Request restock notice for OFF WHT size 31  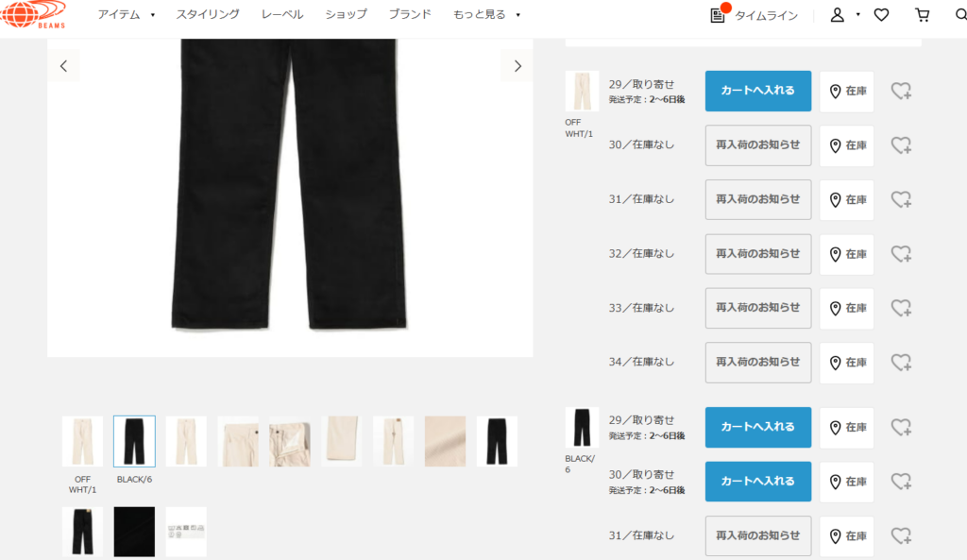point(758,200)
